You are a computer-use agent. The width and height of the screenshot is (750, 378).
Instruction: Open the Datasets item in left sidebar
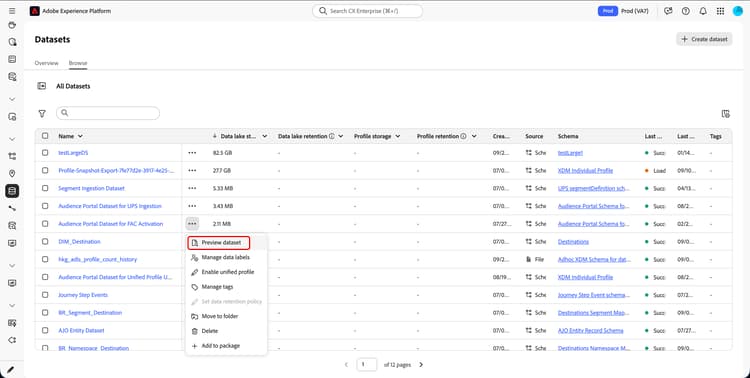point(12,191)
